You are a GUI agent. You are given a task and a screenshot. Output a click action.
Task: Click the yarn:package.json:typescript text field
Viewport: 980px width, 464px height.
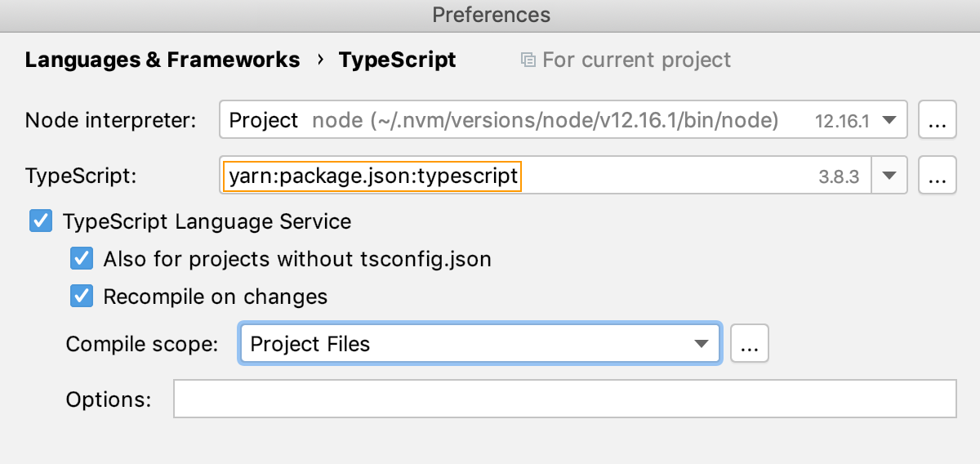(372, 176)
